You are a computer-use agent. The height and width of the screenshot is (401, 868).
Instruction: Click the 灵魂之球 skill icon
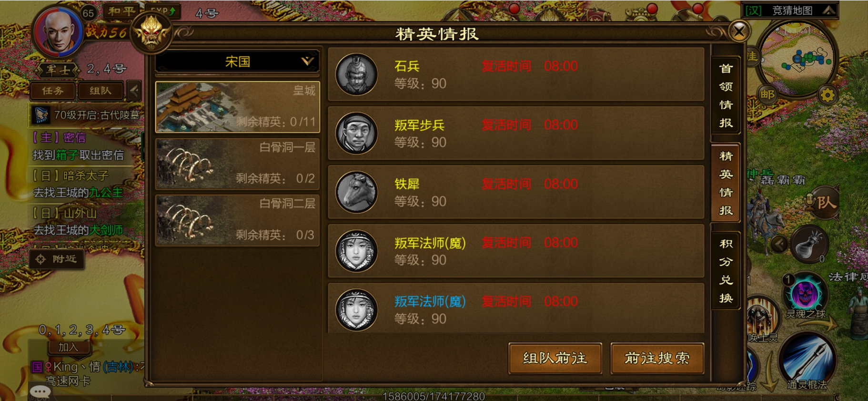[805, 294]
